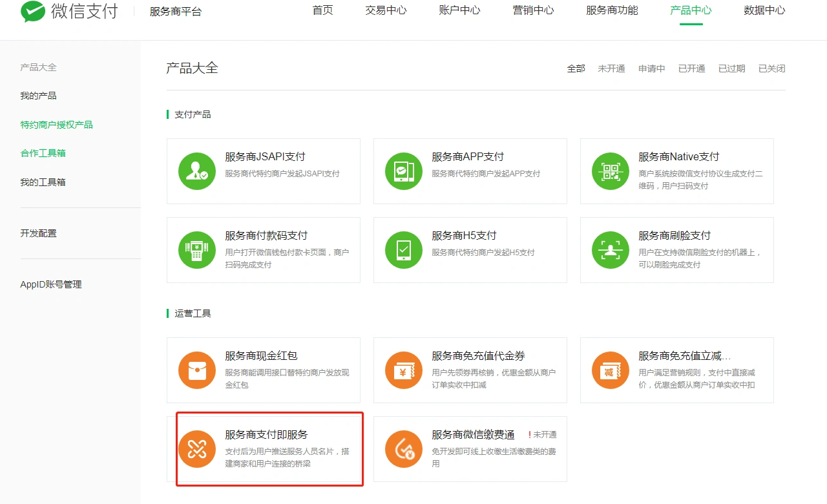Open the 服务商免充值代金券 title
This screenshot has width=827, height=504.
pos(478,355)
